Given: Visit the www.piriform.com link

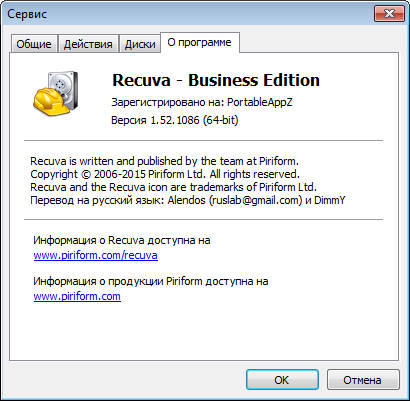Looking at the screenshot, I should click(77, 296).
